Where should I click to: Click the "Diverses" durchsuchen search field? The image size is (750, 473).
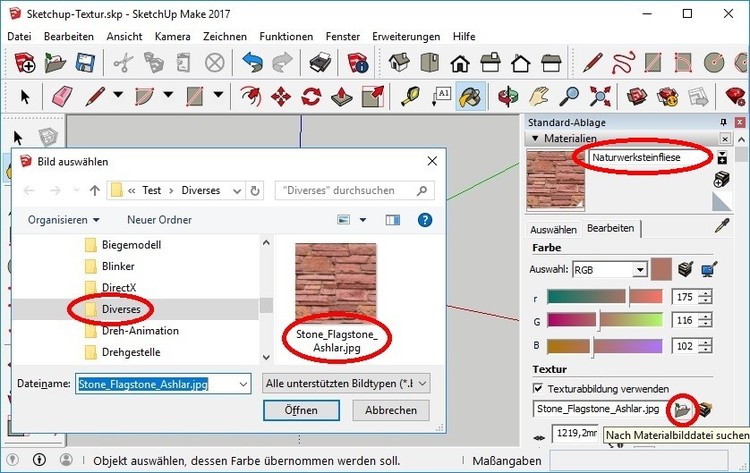(x=354, y=190)
